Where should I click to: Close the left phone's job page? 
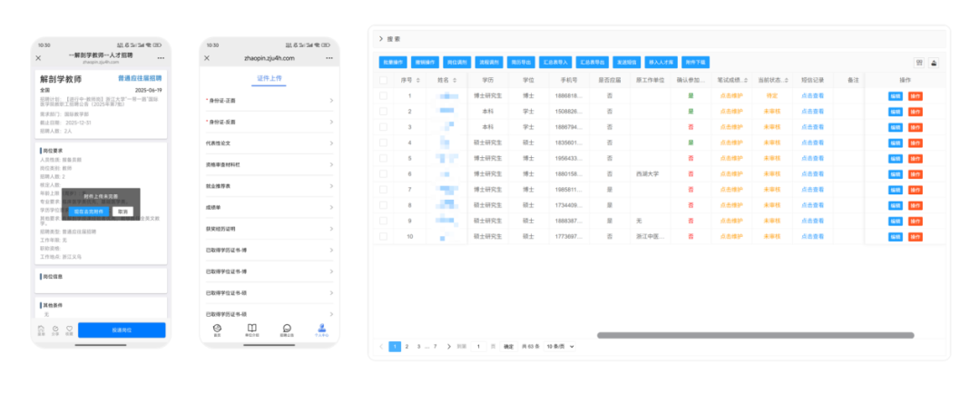point(38,57)
